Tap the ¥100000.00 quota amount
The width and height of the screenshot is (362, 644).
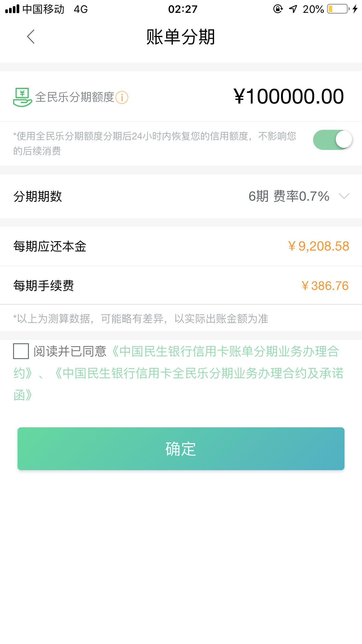289,97
